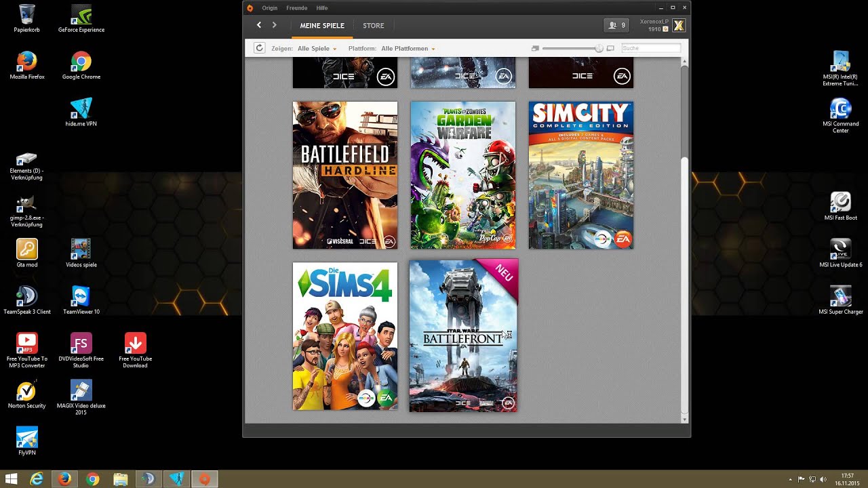Open the Windows Start button
This screenshot has height=488, width=868.
coord(11,479)
